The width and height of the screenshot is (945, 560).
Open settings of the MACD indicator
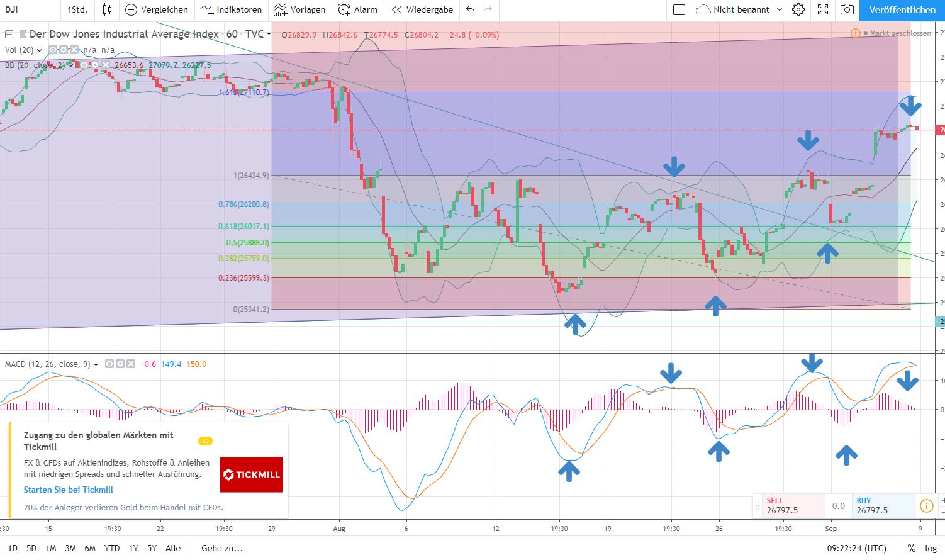[x=120, y=364]
